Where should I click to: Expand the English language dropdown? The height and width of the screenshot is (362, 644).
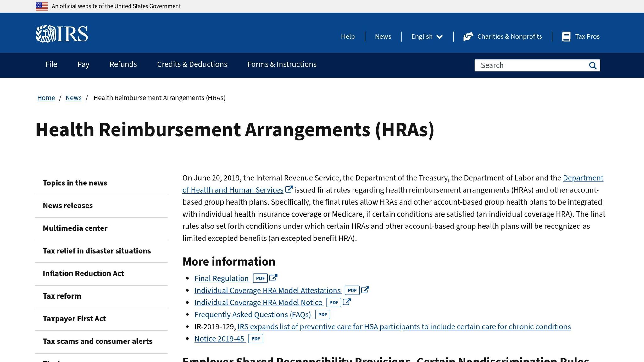click(427, 36)
